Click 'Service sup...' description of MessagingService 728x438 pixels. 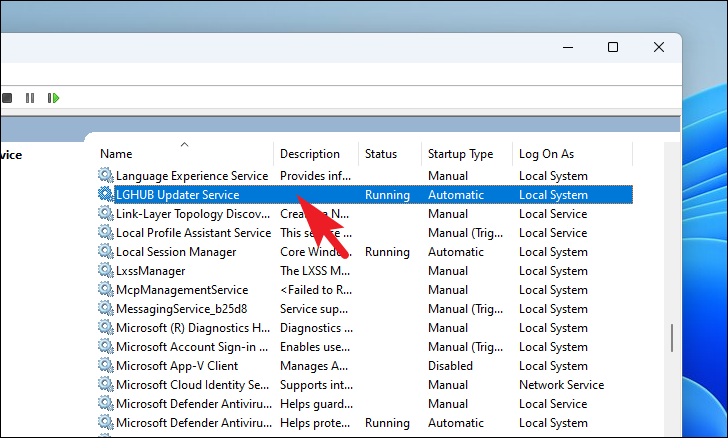click(314, 309)
